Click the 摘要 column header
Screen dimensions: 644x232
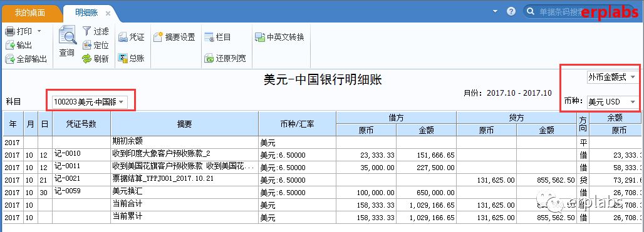tap(184, 124)
